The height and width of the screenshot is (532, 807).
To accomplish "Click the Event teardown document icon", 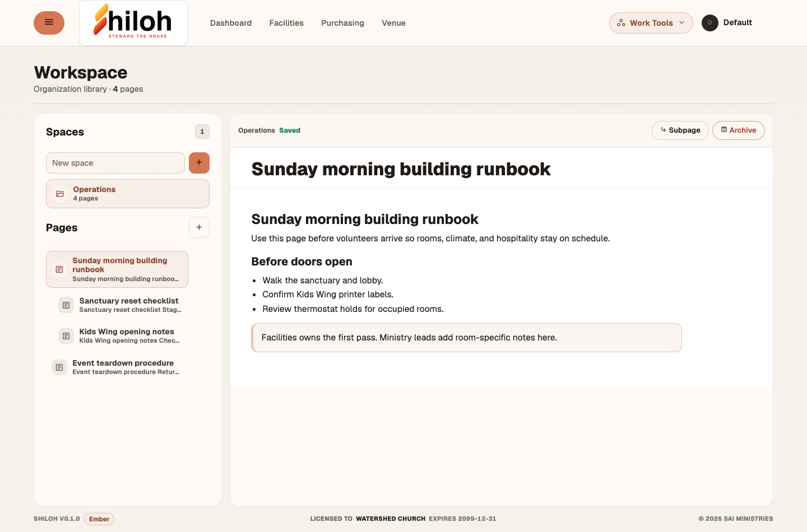I will pos(59,367).
